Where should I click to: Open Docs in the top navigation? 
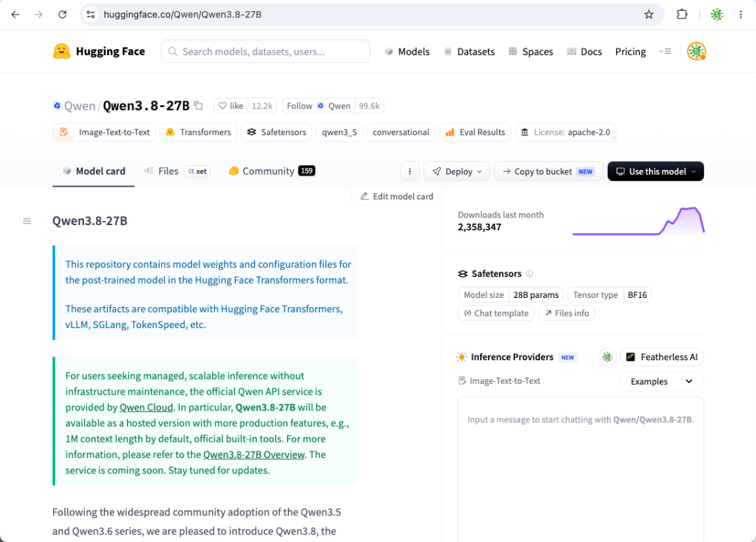coord(584,52)
